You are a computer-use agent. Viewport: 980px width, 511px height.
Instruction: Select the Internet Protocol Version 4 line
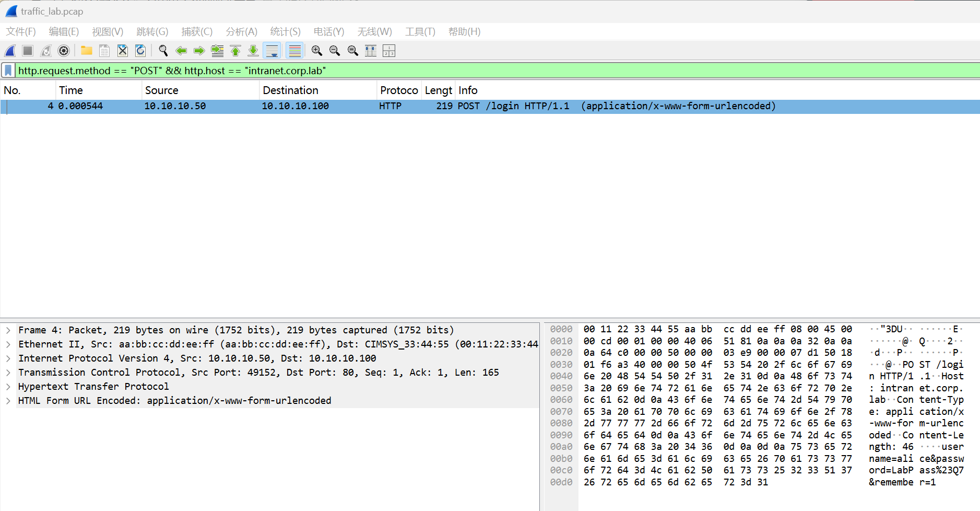click(197, 358)
